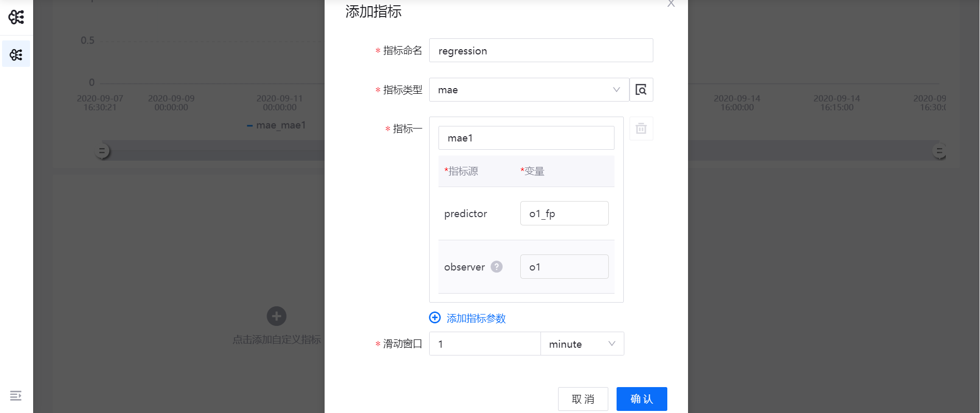Click the observer help question mark icon
This screenshot has width=980, height=413.
pos(496,267)
